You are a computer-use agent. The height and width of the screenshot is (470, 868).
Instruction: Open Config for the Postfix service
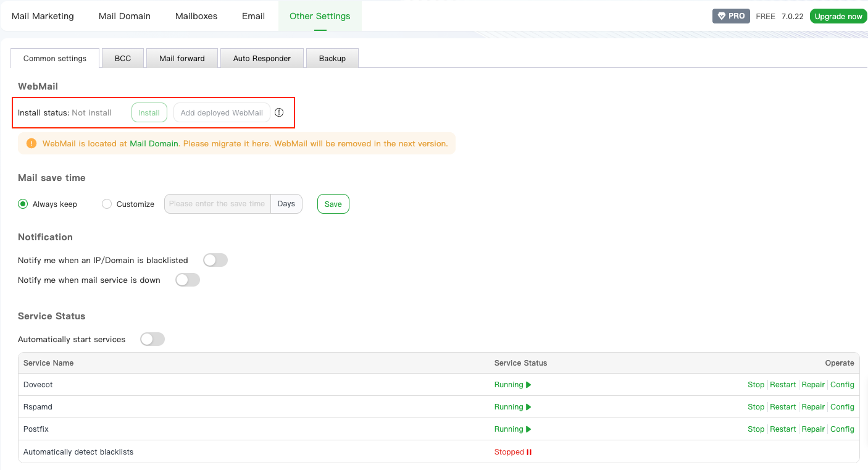842,429
